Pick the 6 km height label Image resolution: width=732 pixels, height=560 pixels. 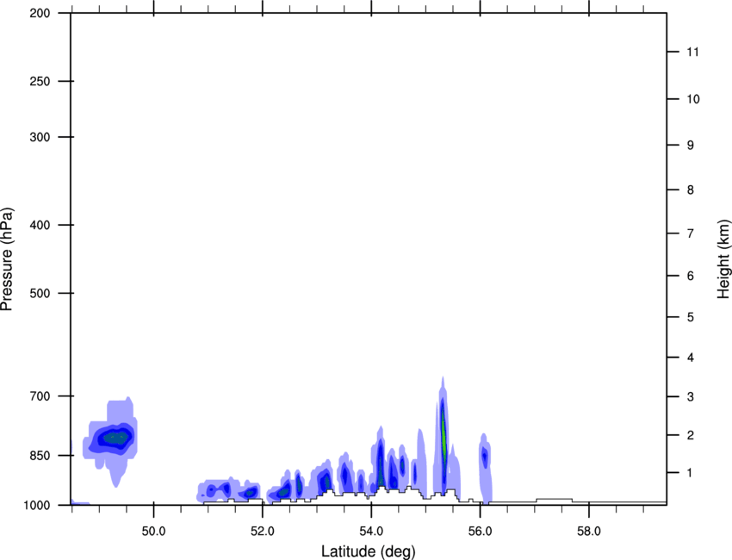691,276
